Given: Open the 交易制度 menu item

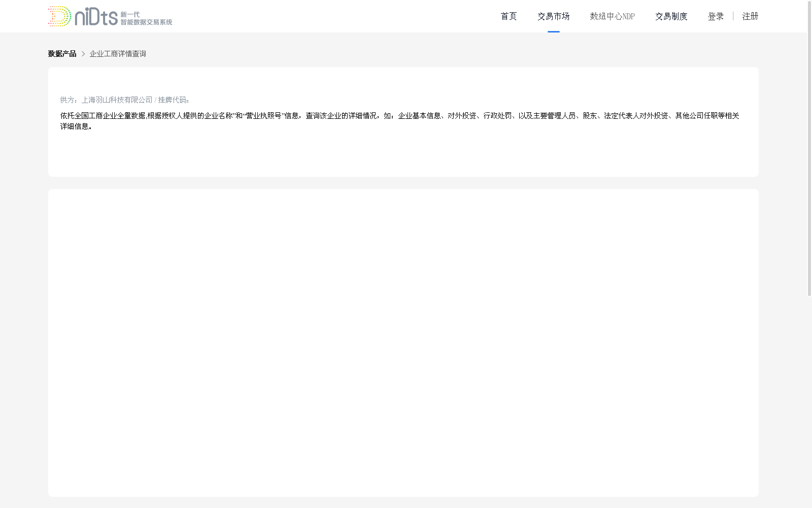Looking at the screenshot, I should coord(671,16).
